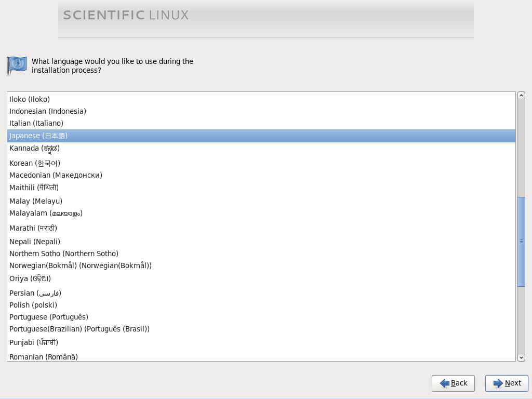This screenshot has height=399, width=532.
Task: Select Norwegian(Bokmål) language
Action: click(x=261, y=265)
